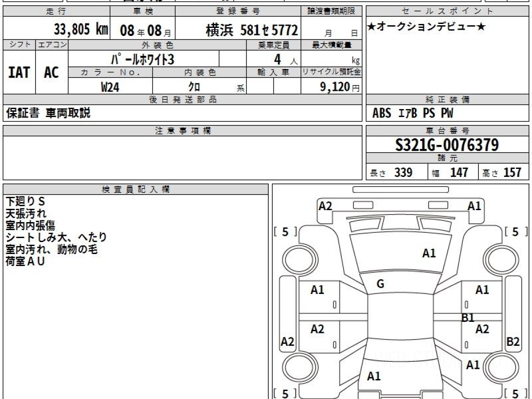Click the mileage value 33,805 km

coord(81,29)
